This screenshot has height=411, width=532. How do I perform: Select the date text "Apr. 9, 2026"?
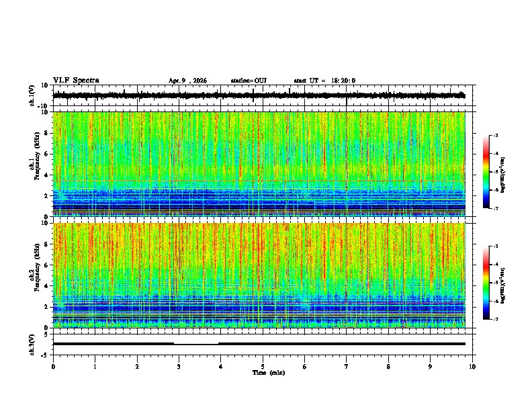point(187,81)
